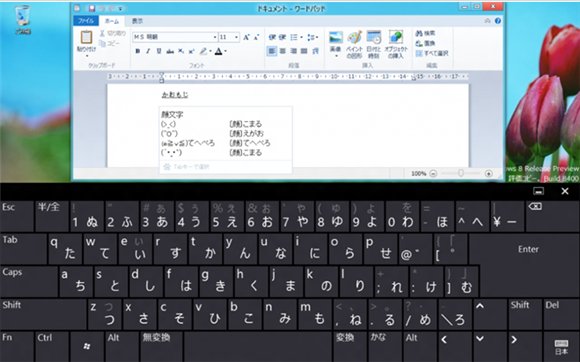Image resolution: width=580 pixels, height=362 pixels.
Task: Toggle Strikethrough formatting
Action: tap(170, 51)
